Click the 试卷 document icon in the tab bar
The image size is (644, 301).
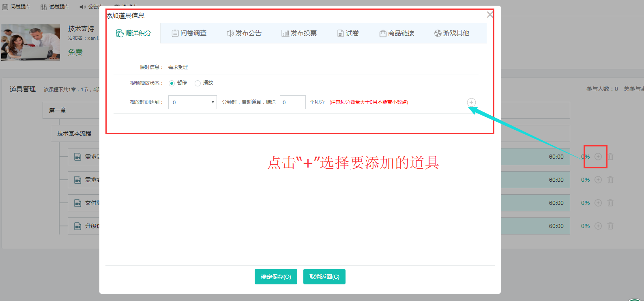point(341,33)
